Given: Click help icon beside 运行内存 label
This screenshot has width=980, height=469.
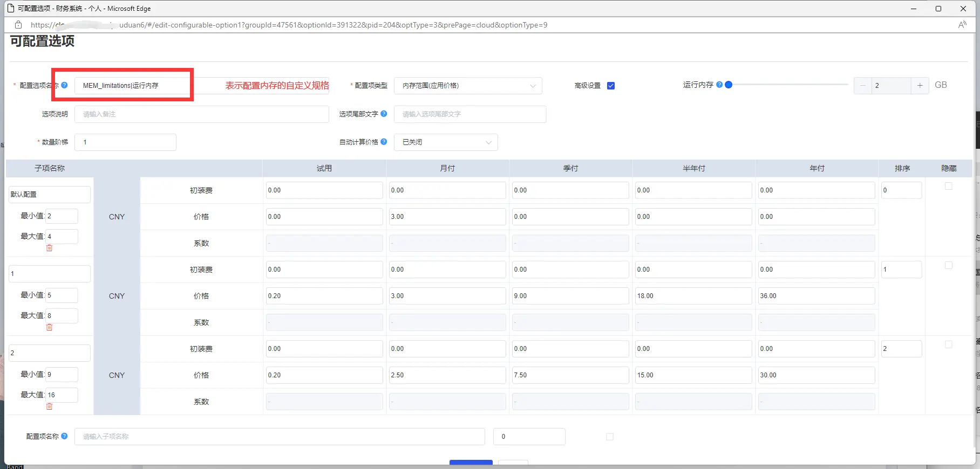Looking at the screenshot, I should pos(719,85).
